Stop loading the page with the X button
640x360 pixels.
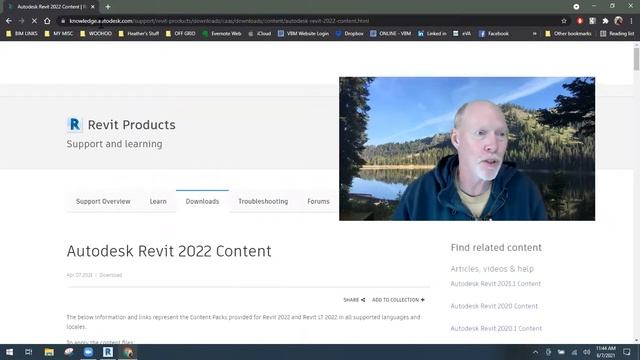(x=34, y=21)
